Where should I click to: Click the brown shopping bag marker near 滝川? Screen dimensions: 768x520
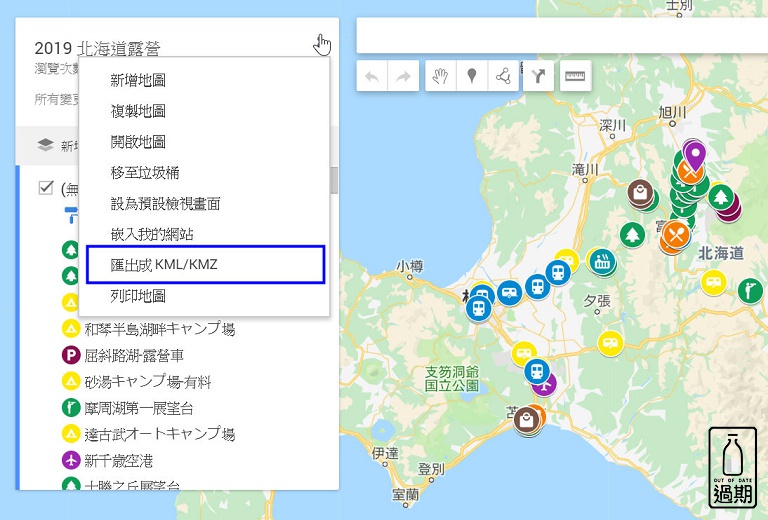pyautogui.click(x=640, y=192)
